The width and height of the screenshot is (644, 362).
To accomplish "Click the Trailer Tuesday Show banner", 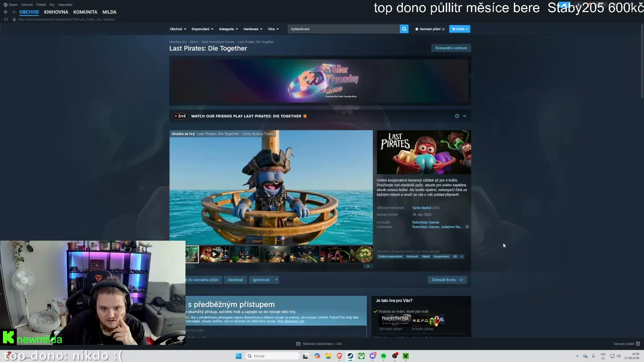I will point(319,81).
